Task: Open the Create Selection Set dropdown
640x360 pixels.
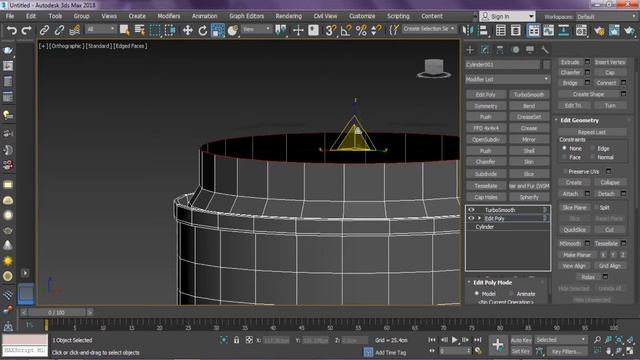Action: click(x=429, y=29)
